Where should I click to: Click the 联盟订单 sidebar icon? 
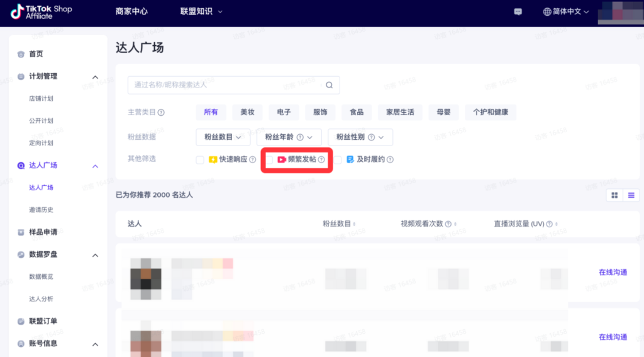(21, 321)
